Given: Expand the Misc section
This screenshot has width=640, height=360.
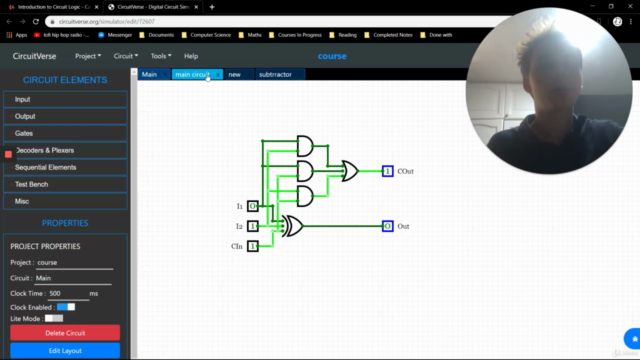Looking at the screenshot, I should 65,201.
